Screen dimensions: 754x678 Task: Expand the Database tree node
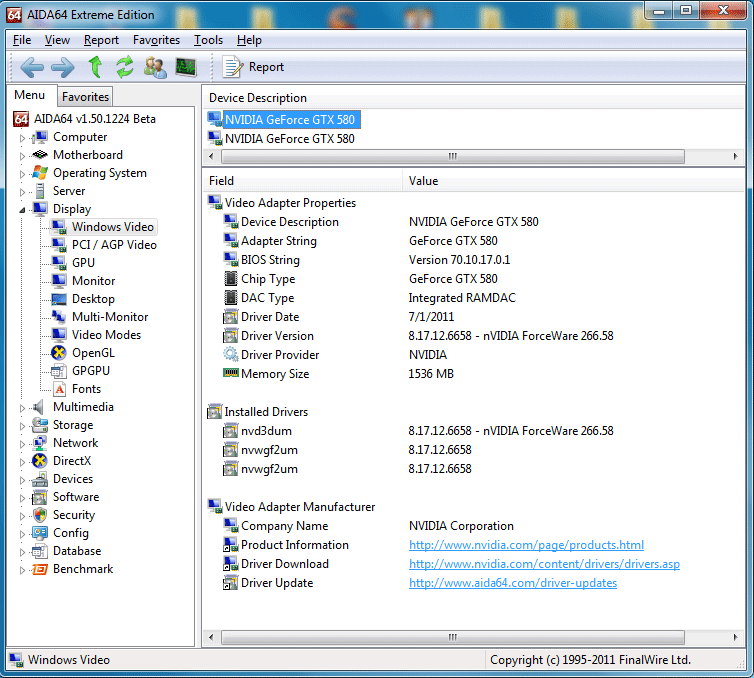point(22,552)
